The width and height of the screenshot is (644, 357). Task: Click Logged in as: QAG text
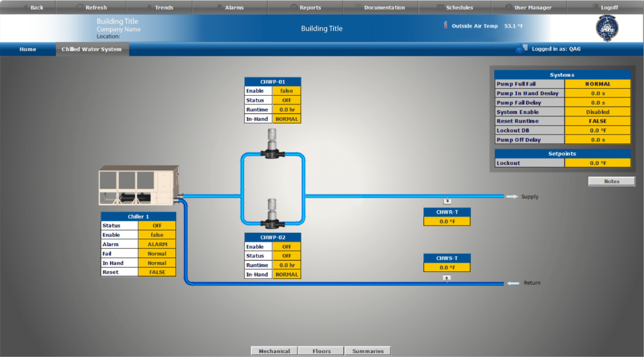(556, 49)
